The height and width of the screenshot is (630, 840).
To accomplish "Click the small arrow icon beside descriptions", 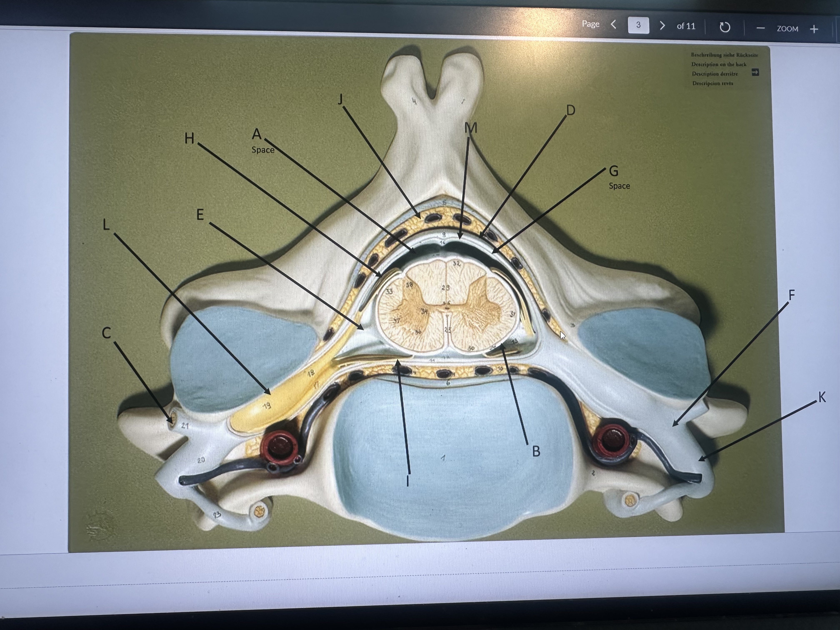I will pos(755,72).
